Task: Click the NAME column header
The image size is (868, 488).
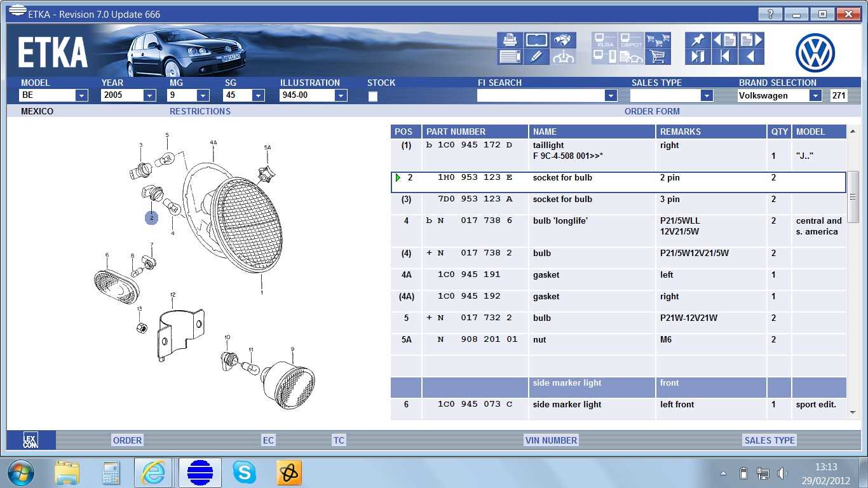Action: click(592, 132)
